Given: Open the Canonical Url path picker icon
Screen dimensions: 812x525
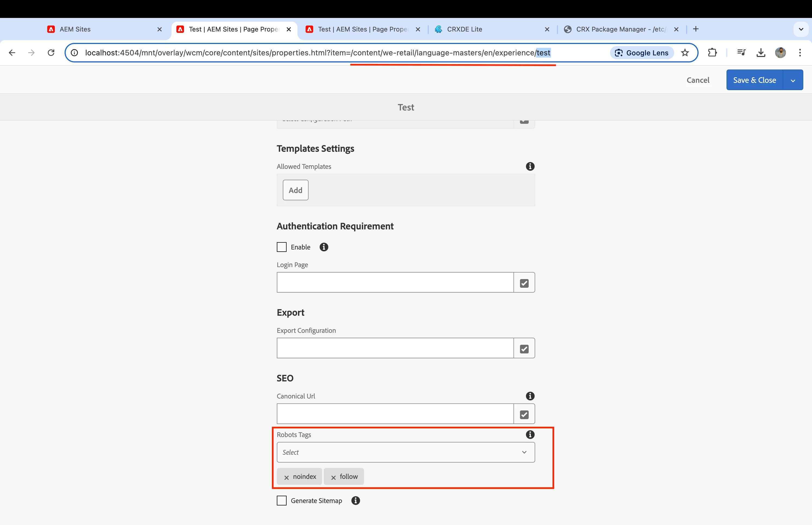Looking at the screenshot, I should coord(524,414).
